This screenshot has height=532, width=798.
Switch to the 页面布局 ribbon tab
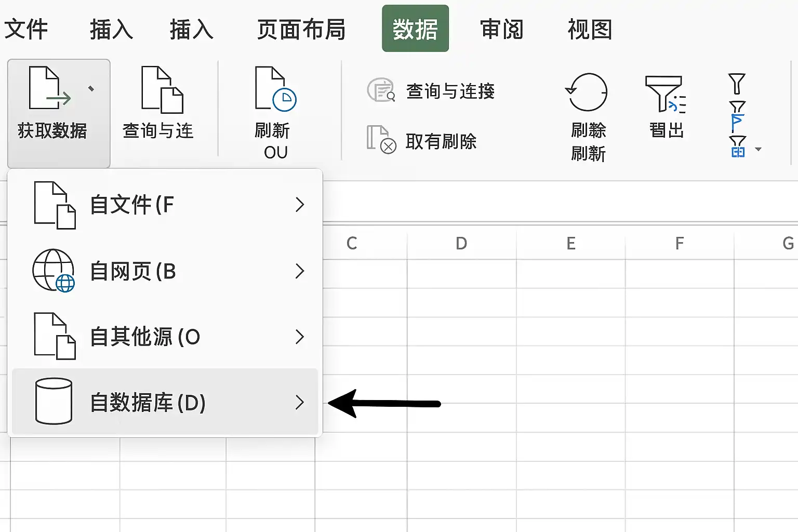coord(301,29)
